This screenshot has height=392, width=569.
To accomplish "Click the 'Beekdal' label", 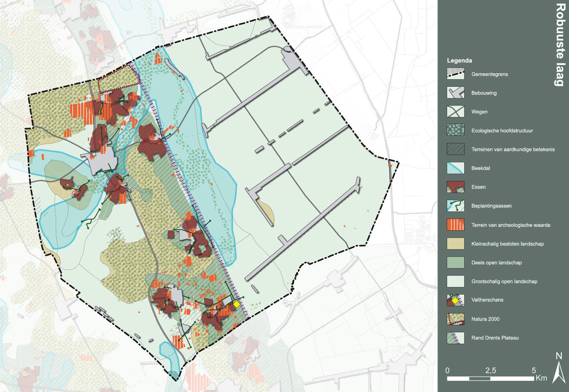I will (481, 168).
